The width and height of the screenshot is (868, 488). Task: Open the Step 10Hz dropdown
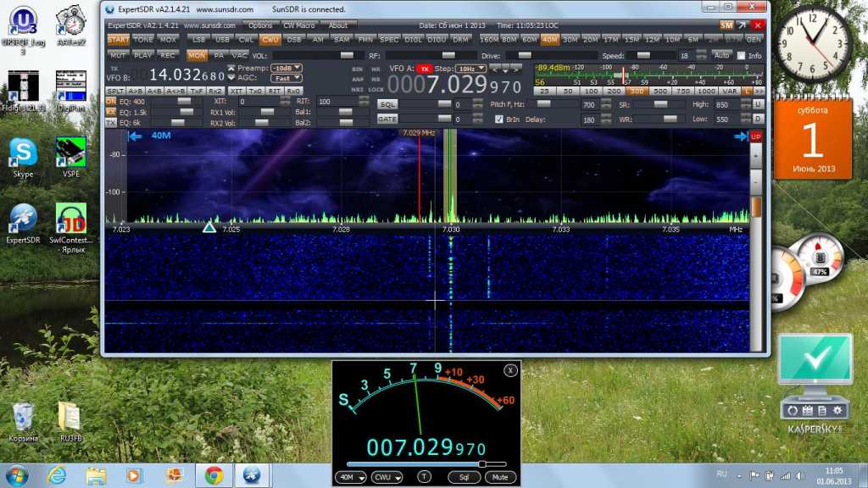(x=470, y=69)
